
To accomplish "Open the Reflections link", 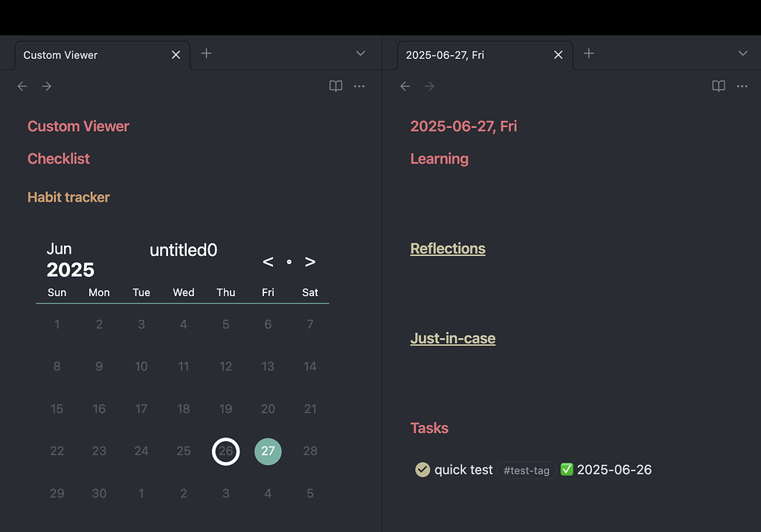I will 448,248.
